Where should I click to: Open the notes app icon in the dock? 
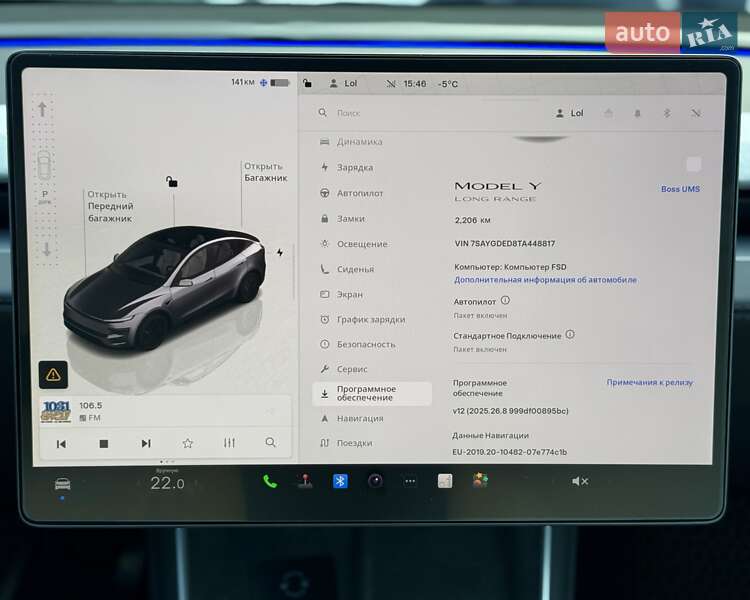(x=445, y=481)
